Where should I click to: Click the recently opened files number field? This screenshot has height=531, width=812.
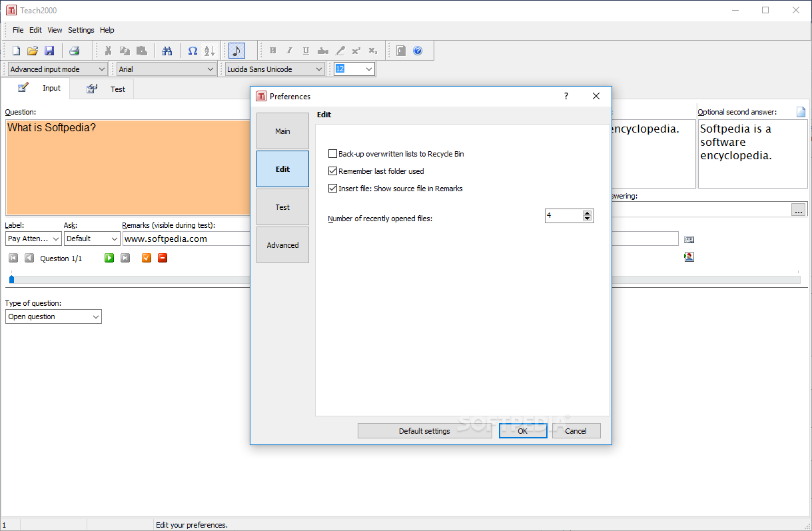tap(564, 215)
